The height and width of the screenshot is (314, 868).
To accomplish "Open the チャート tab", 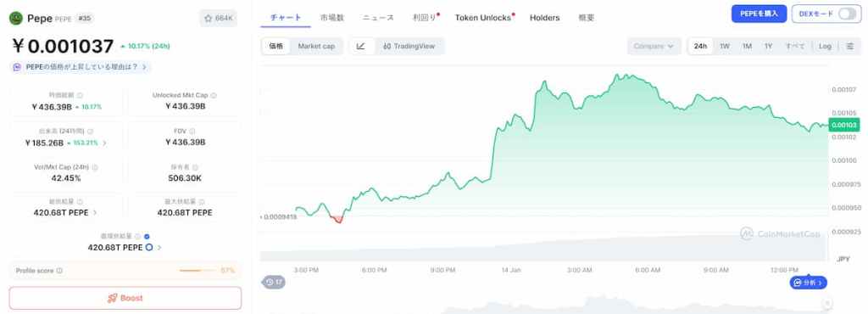I will pyautogui.click(x=286, y=17).
